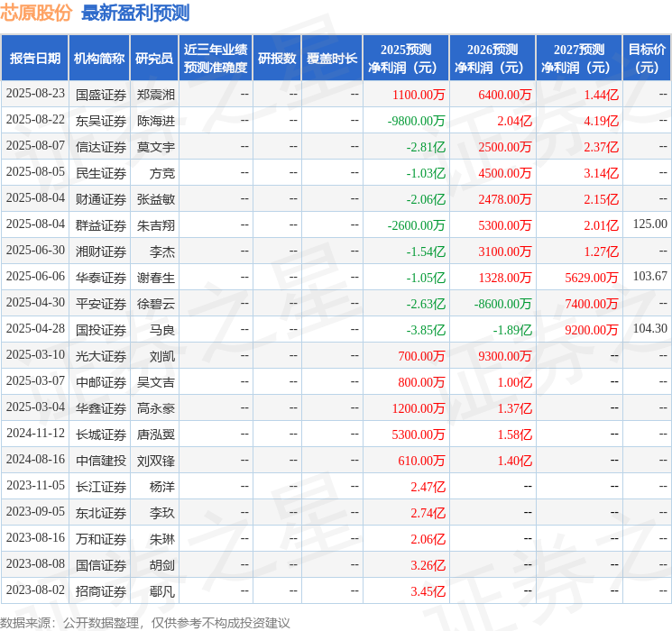Viewport: 672px width, 631px height.
Task: Click analyst name 莫文宇
Action: (155, 147)
